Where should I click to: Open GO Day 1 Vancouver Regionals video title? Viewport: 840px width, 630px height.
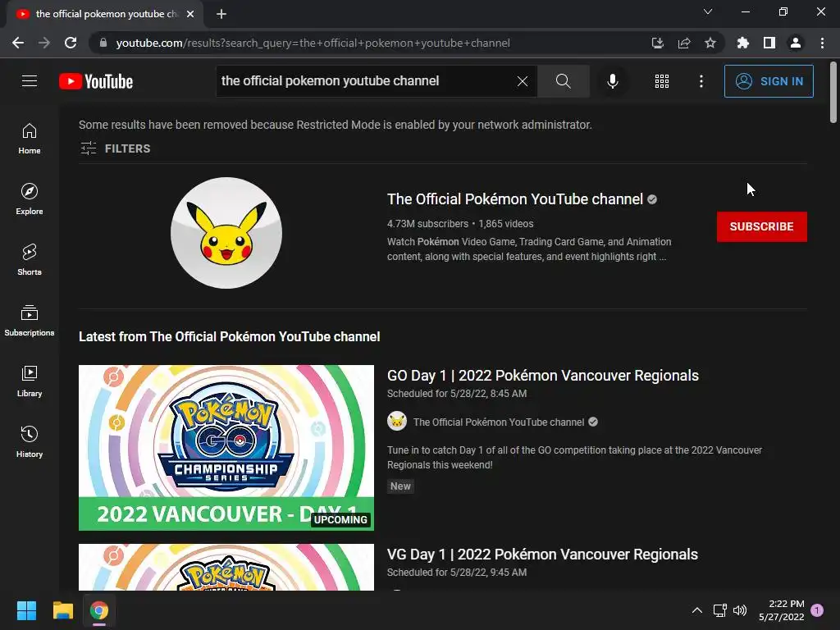pyautogui.click(x=543, y=376)
